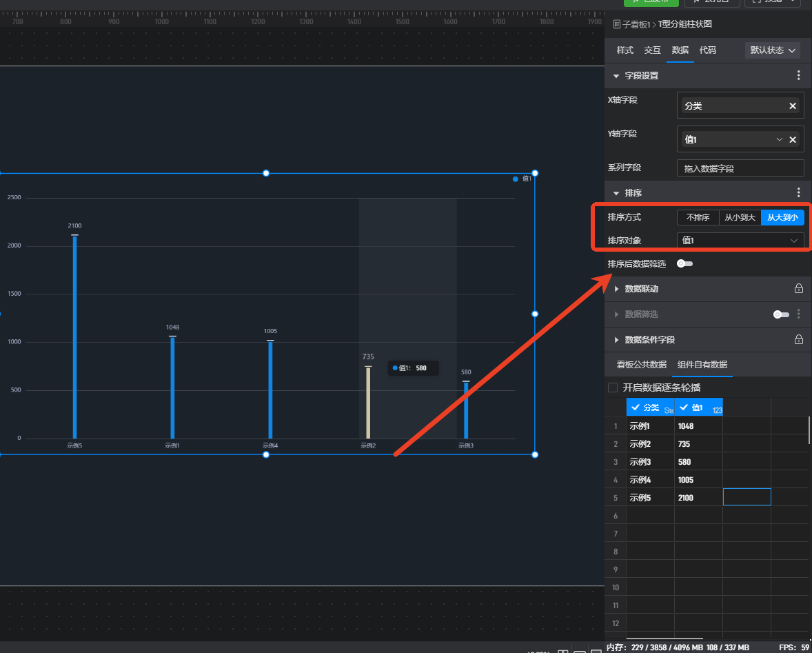812x653 pixels.
Task: Click the 值1 legend dot in chart
Action: pyautogui.click(x=516, y=179)
